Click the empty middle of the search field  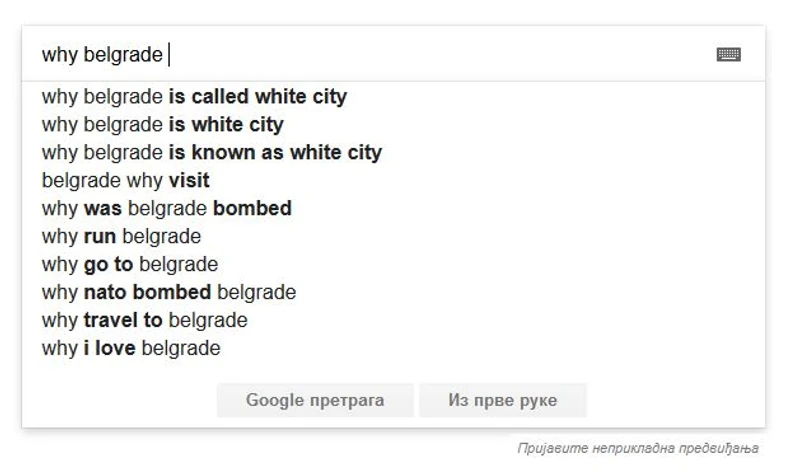(x=440, y=55)
